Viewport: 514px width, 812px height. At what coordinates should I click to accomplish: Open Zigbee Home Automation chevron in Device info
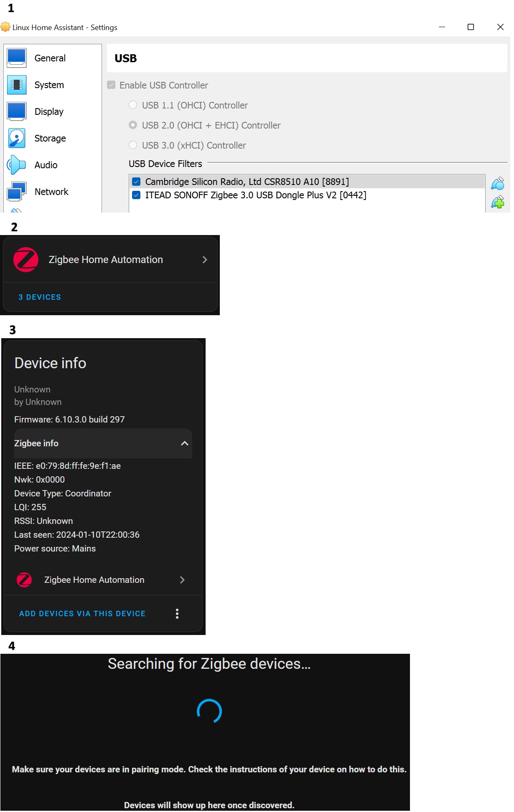click(182, 580)
